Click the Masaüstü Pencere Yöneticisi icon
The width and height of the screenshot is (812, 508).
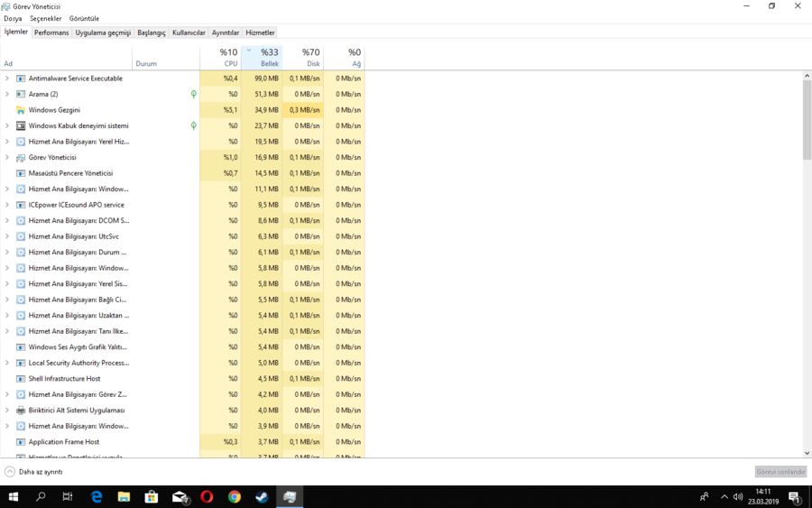21,173
